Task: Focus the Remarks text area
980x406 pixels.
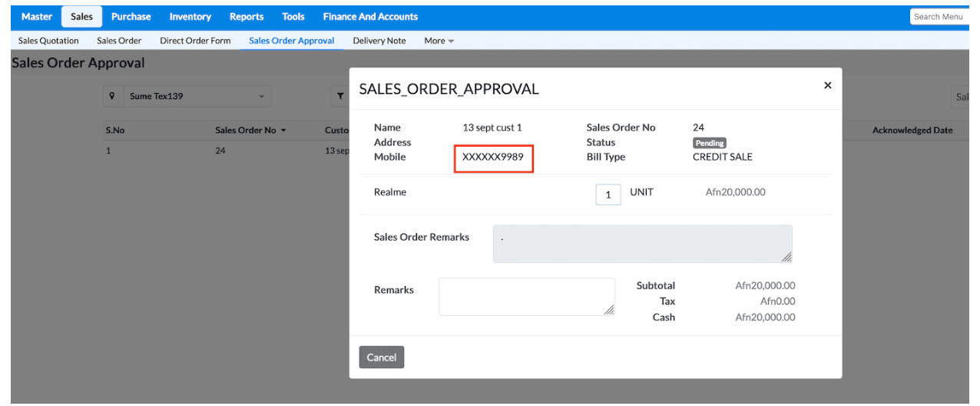Action: 526,296
